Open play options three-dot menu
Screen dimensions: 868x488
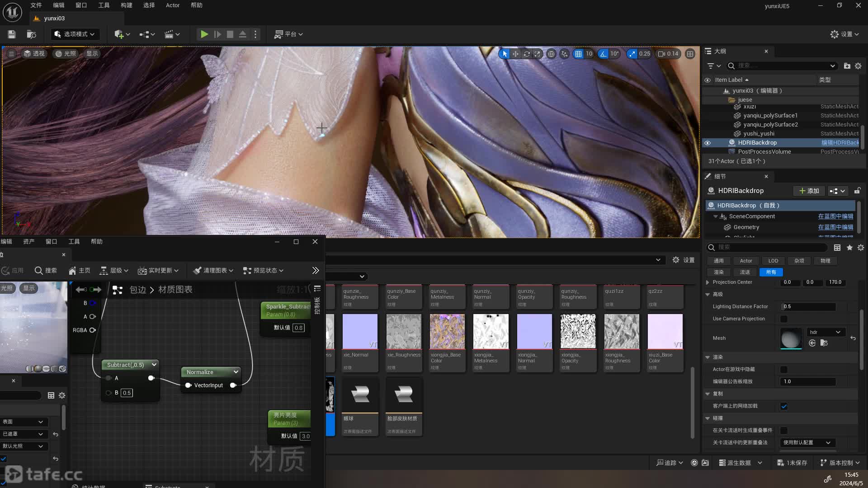[255, 34]
